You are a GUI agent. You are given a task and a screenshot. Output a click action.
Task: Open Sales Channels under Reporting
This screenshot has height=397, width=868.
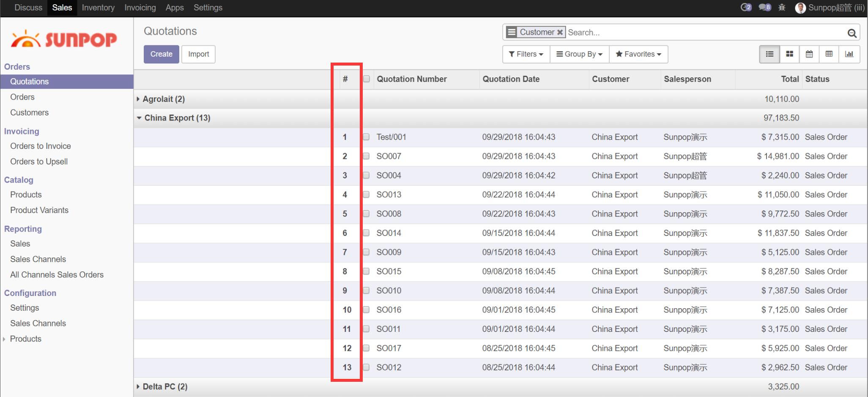[x=38, y=259]
